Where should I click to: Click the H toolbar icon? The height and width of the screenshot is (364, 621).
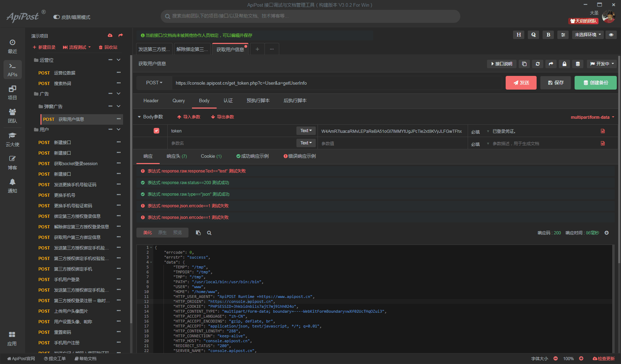(519, 35)
